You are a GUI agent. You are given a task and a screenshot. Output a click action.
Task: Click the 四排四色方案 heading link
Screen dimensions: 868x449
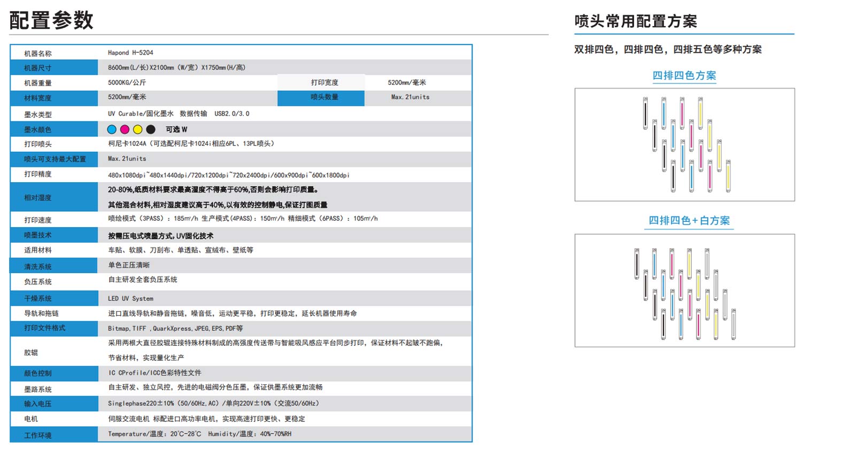[684, 75]
